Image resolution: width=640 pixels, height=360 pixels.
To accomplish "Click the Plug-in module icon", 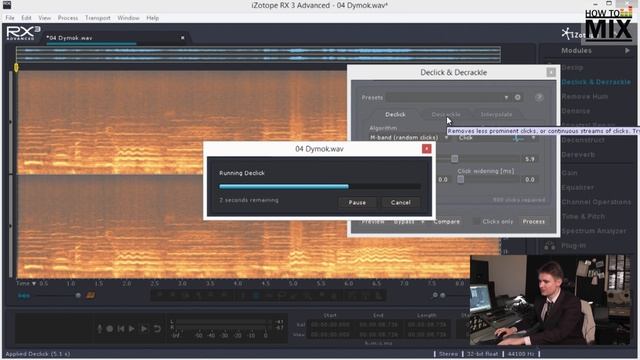I will pos(549,245).
